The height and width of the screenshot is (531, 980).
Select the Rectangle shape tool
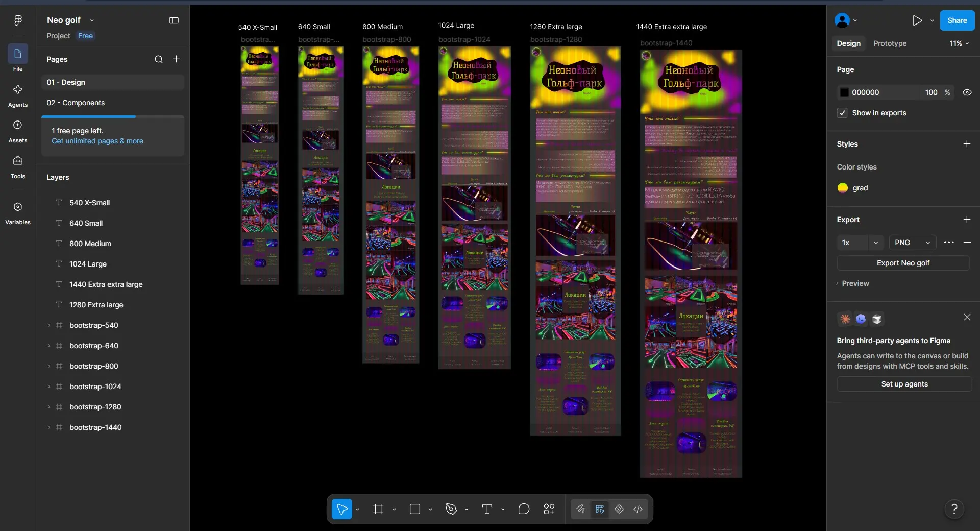(415, 509)
